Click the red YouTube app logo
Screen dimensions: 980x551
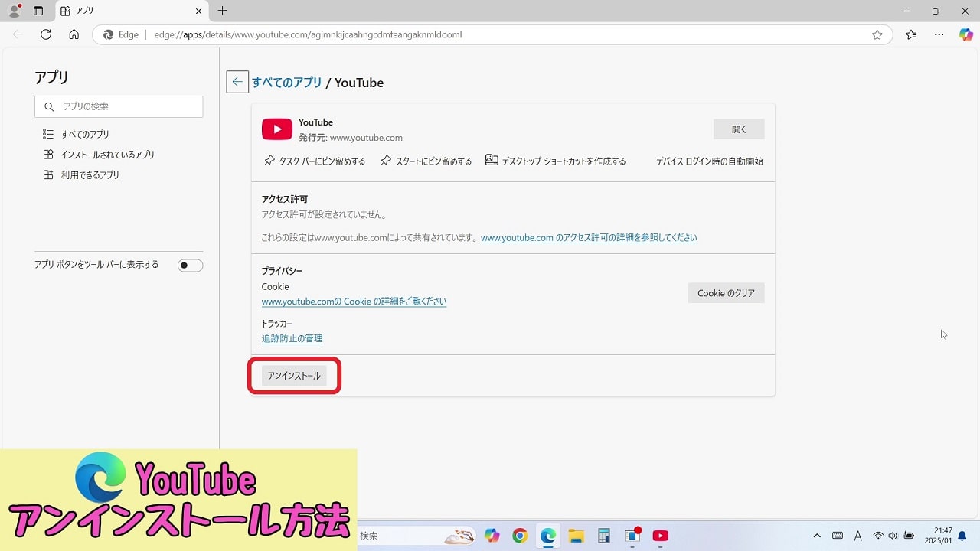pos(277,129)
